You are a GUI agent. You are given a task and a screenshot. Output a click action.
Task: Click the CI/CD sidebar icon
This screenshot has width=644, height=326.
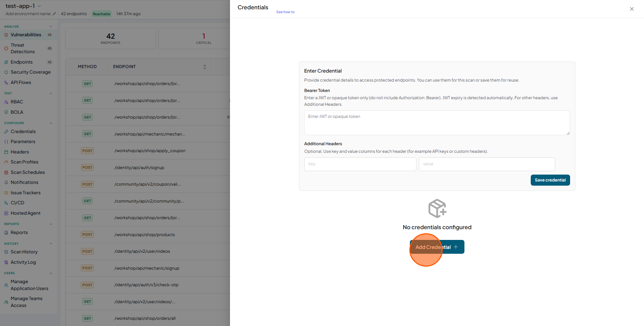(6, 203)
